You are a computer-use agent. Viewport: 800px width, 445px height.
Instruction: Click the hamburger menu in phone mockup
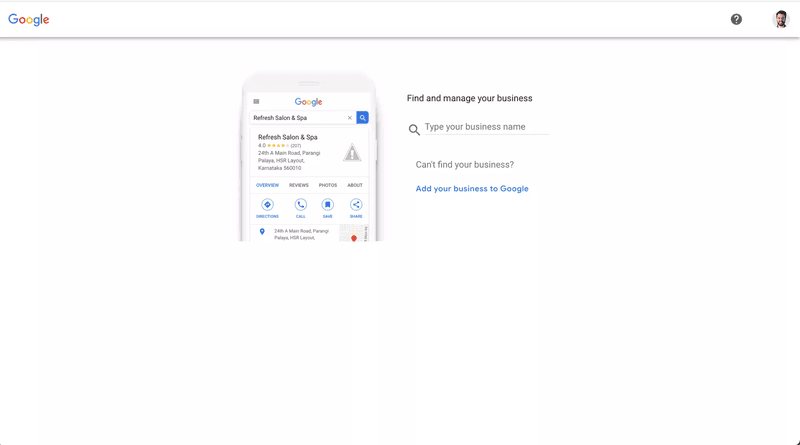pos(256,102)
